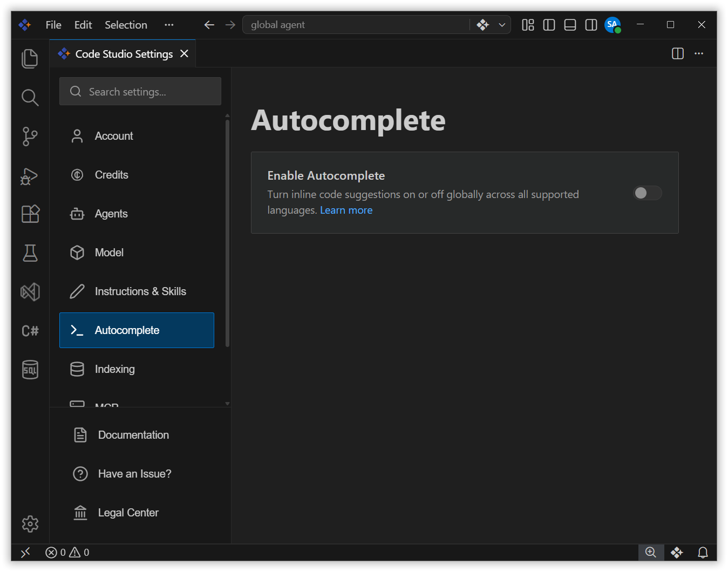
Task: Open the Visual Studio icon panel
Action: coord(30,292)
